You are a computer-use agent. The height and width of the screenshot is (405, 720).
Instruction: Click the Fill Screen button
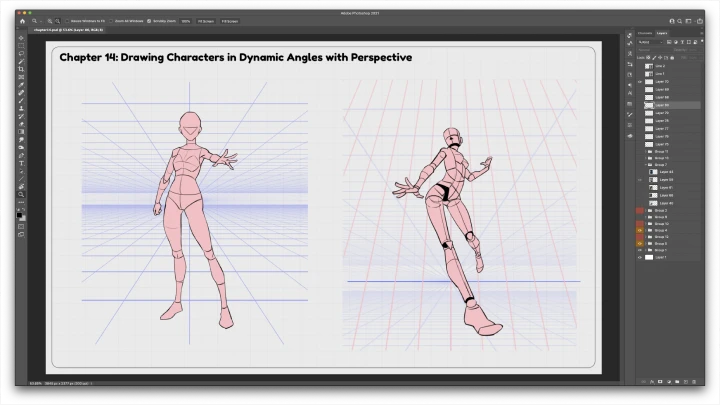click(228, 20)
